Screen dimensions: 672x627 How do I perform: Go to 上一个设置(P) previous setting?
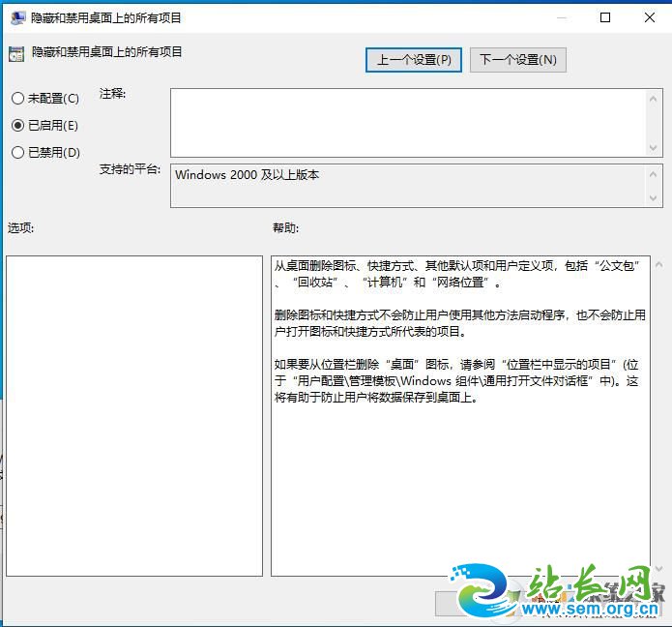pos(414,60)
